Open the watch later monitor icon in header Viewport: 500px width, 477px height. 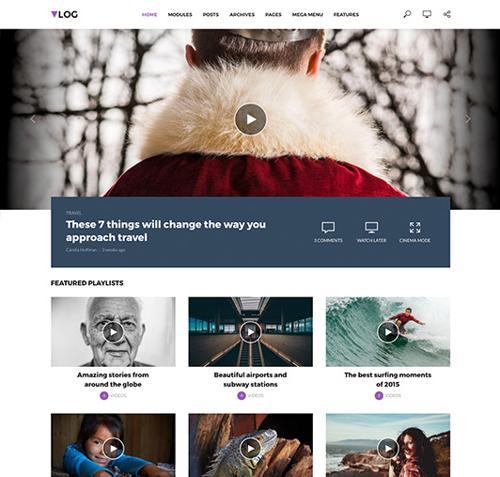coord(427,14)
